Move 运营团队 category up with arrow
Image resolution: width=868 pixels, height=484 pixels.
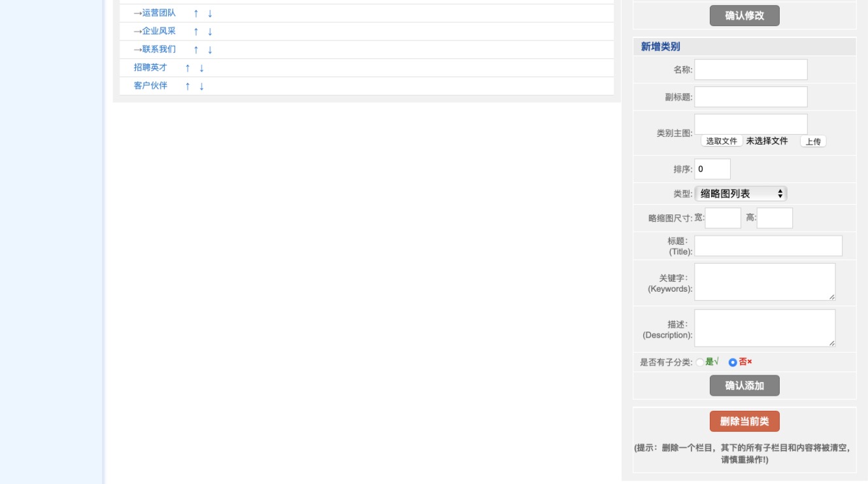[x=195, y=14]
